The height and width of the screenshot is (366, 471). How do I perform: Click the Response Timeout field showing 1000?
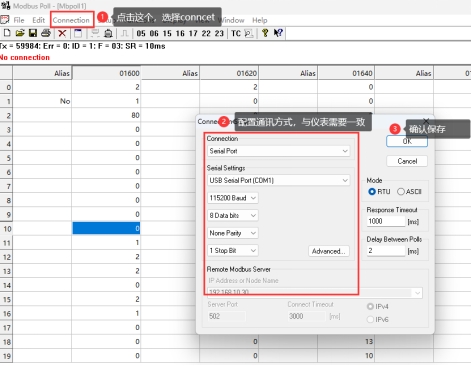click(386, 221)
